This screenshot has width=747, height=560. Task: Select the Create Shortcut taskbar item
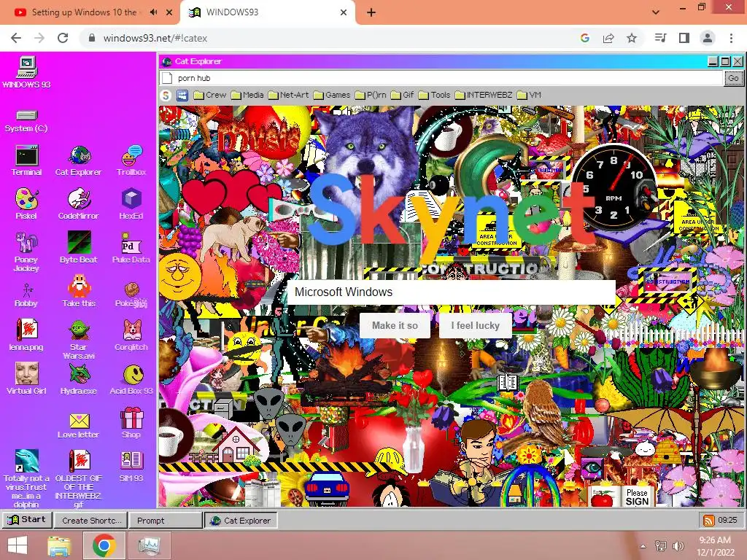tap(90, 521)
